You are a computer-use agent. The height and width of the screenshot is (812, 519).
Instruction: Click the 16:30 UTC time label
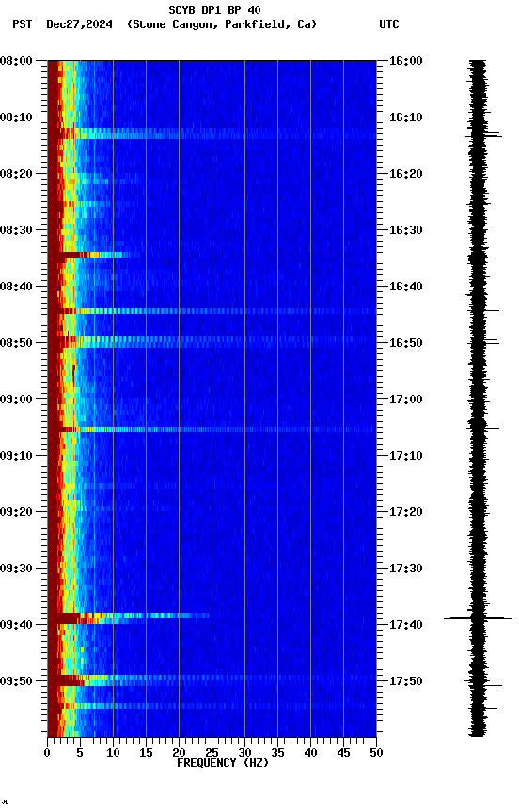pos(406,230)
